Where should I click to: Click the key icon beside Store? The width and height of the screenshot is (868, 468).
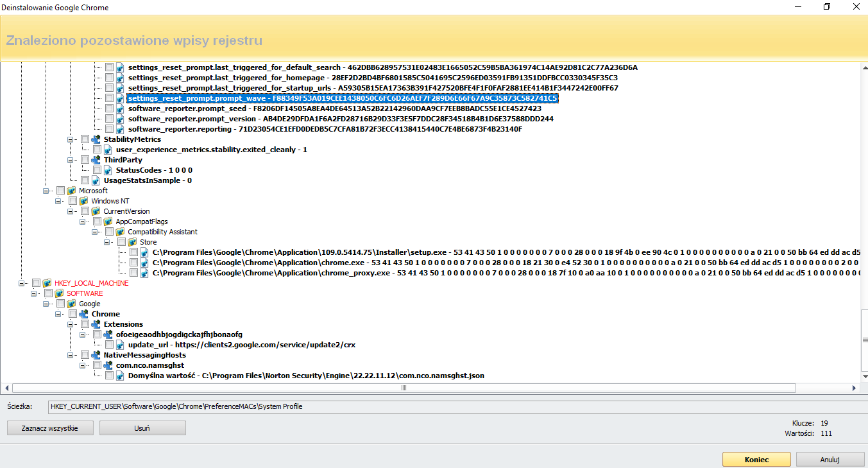133,242
